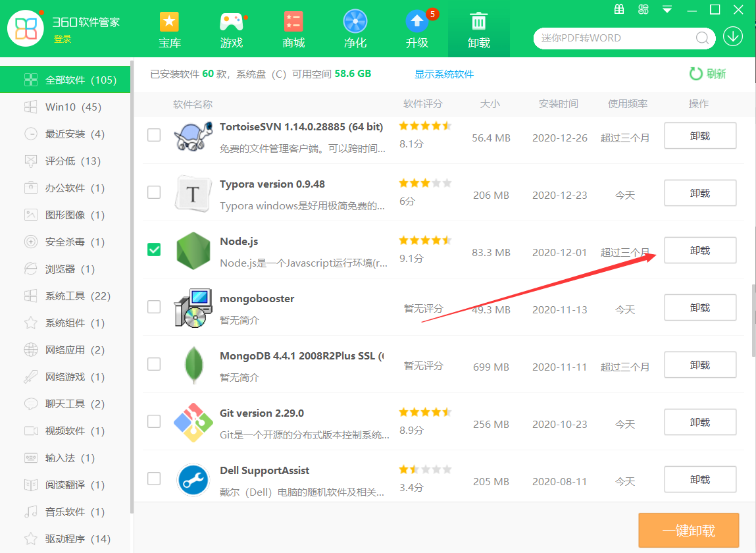Click the Typora app icon
Viewport: 756px width, 553px height.
193,194
